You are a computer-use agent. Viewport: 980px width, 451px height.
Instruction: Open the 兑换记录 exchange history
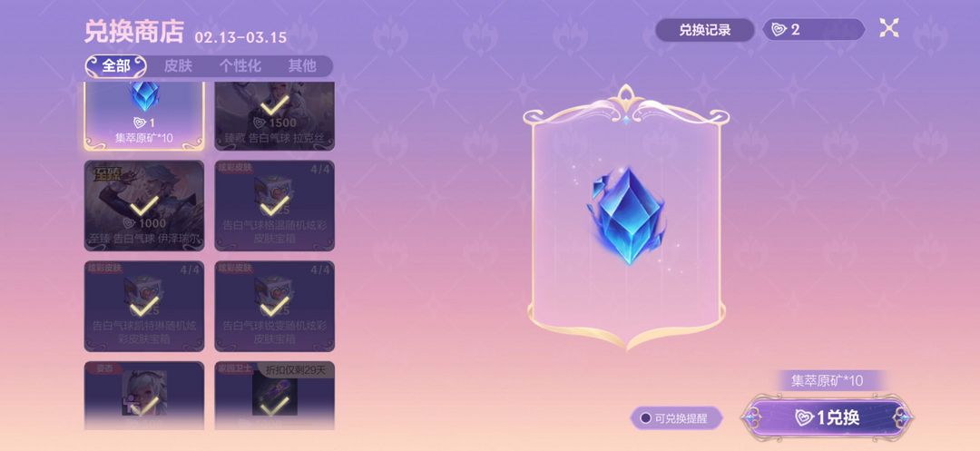click(x=705, y=30)
